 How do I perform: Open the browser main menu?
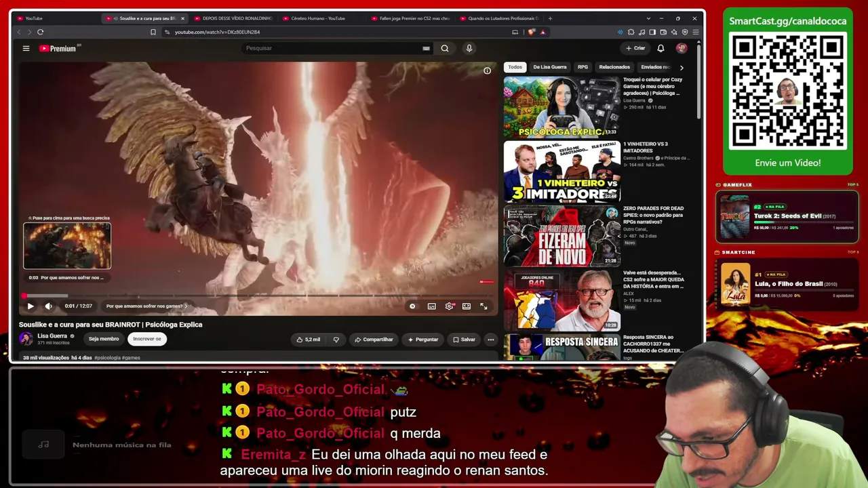696,32
